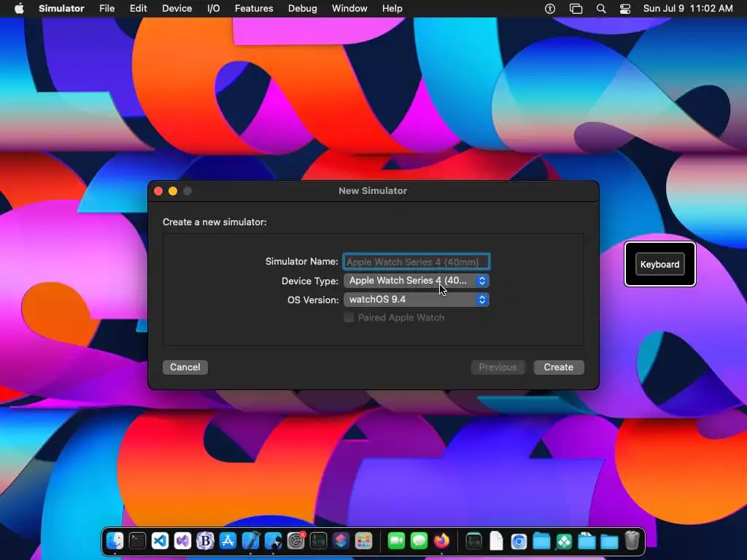Click the Previous button
This screenshot has width=747, height=560.
click(498, 367)
